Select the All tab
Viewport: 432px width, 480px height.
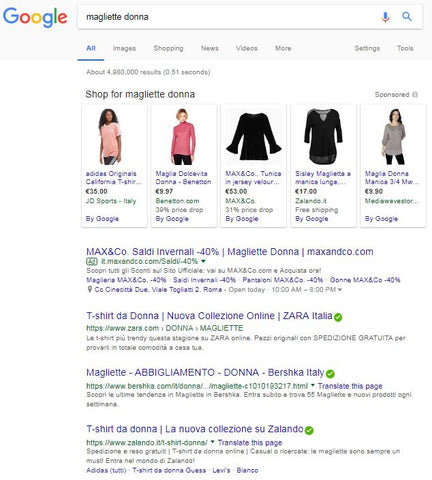point(91,48)
